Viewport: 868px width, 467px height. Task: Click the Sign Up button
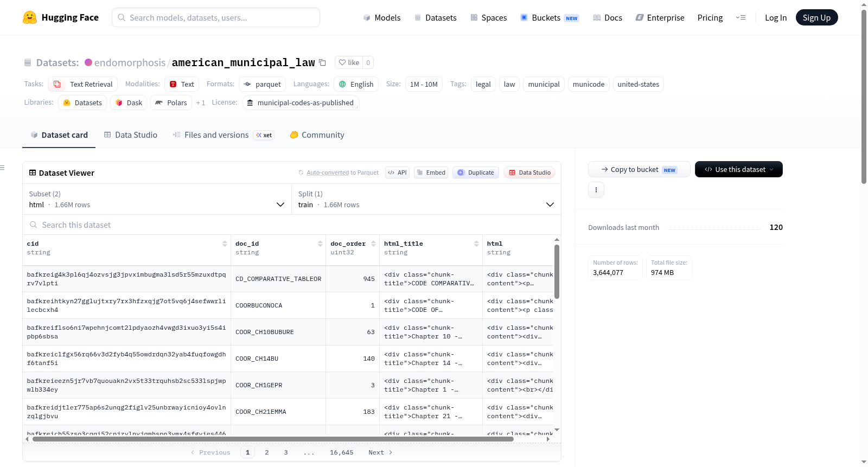coord(816,17)
